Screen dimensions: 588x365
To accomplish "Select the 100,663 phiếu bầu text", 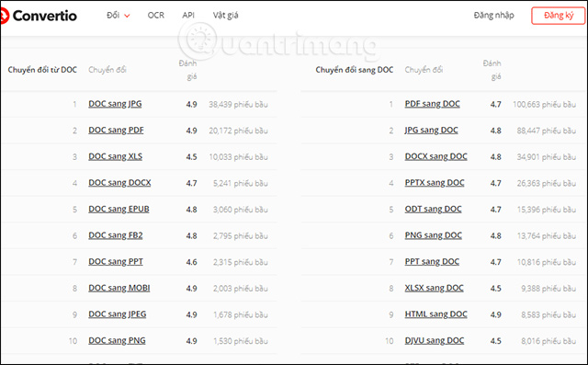I will [544, 104].
